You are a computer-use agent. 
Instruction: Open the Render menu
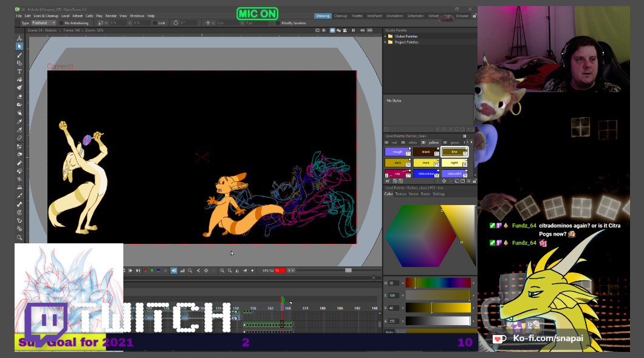pyautogui.click(x=111, y=16)
